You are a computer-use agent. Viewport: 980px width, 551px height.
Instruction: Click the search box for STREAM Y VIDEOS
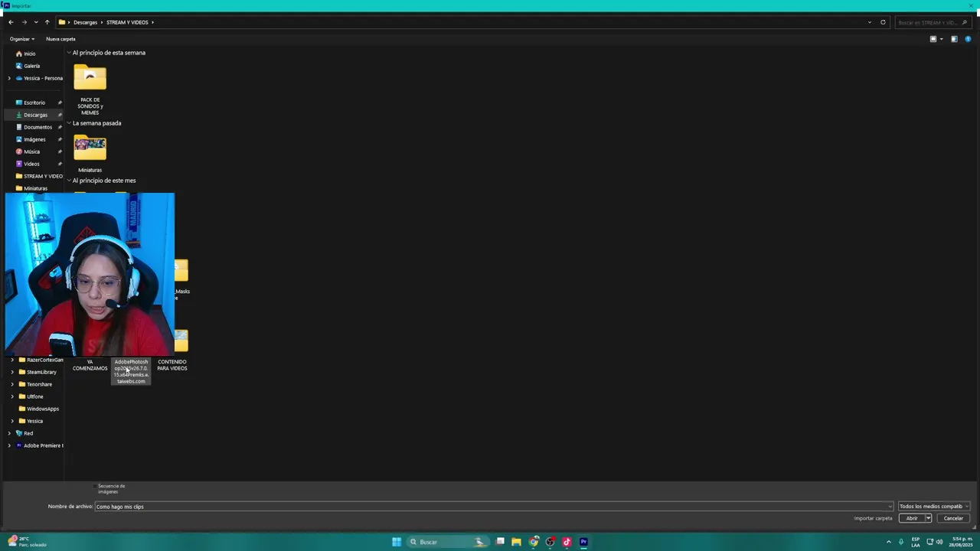point(932,22)
